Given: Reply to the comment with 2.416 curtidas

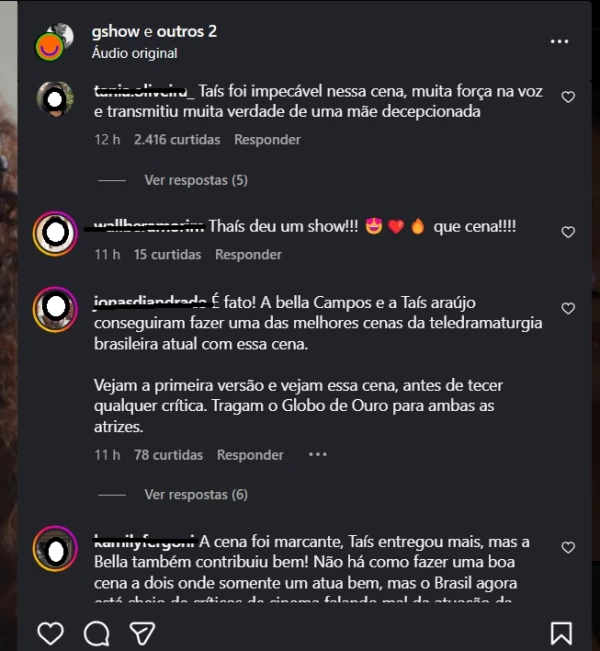Looking at the screenshot, I should [x=267, y=140].
